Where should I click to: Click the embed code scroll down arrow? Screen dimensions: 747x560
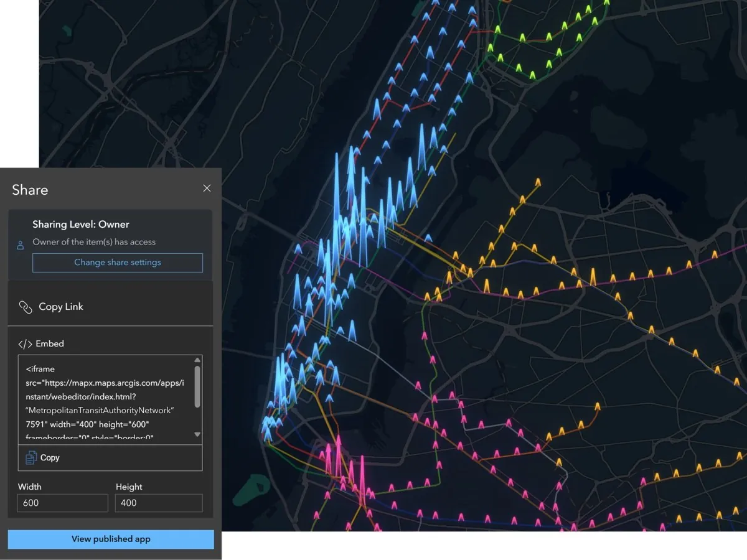(197, 434)
